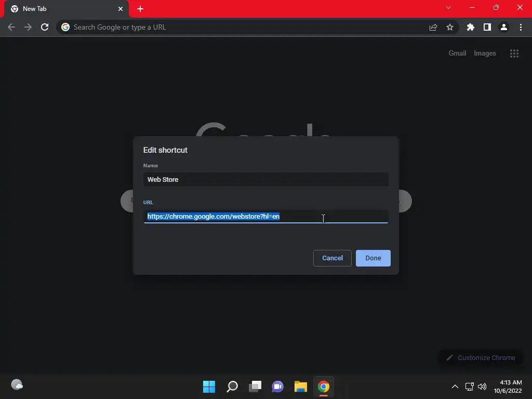Open the network status tray icon
The image size is (532, 399).
[469, 387]
